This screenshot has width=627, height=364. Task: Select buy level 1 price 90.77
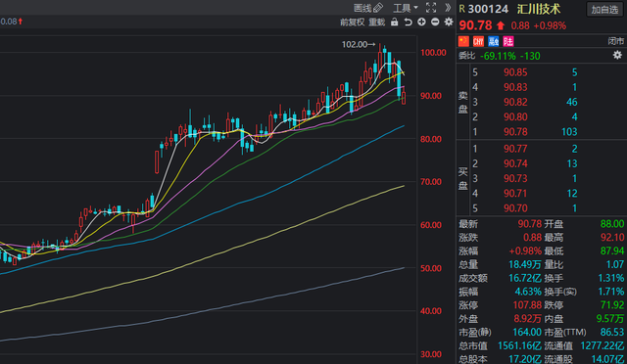(515, 149)
